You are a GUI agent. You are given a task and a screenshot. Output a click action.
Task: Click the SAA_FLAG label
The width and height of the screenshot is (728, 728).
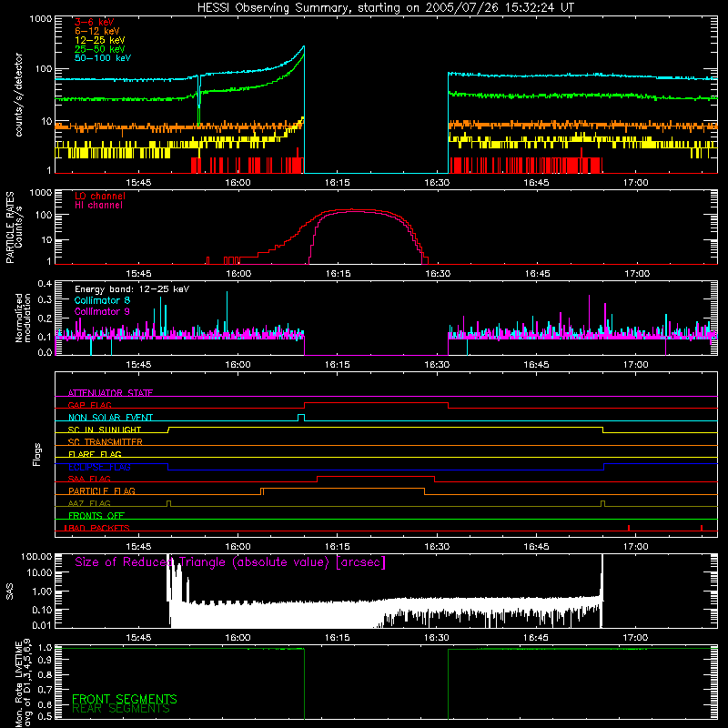point(89,479)
